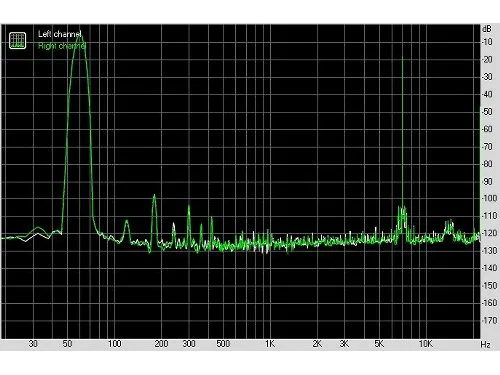500x375 pixels.
Task: Click the 30 Hz frequency axis label
Action: 33,344
